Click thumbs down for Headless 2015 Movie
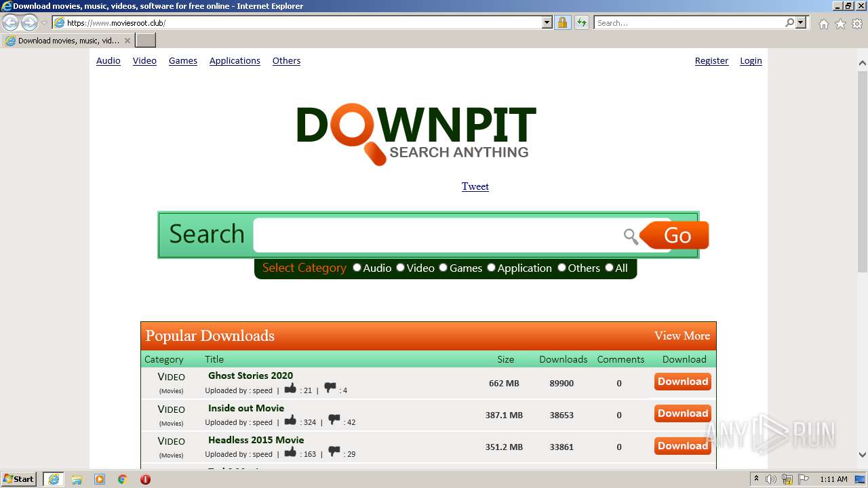The width and height of the screenshot is (868, 488). pyautogui.click(x=334, y=452)
